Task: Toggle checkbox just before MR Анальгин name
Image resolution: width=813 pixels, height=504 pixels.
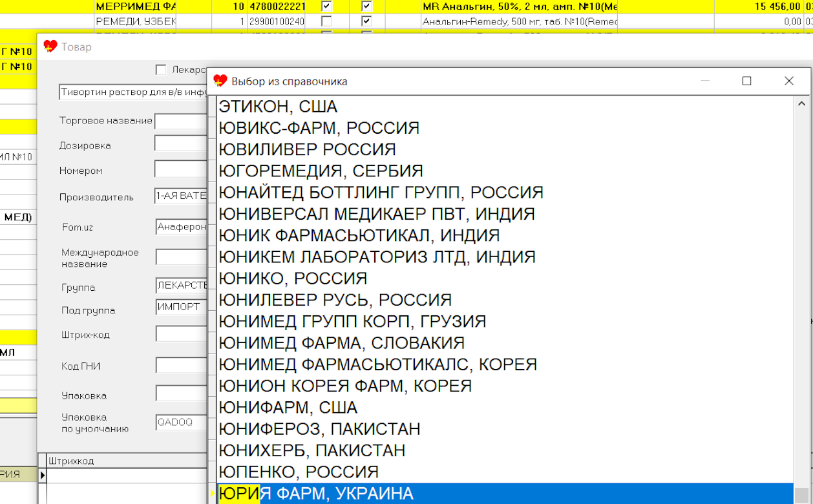Action: pyautogui.click(x=366, y=6)
